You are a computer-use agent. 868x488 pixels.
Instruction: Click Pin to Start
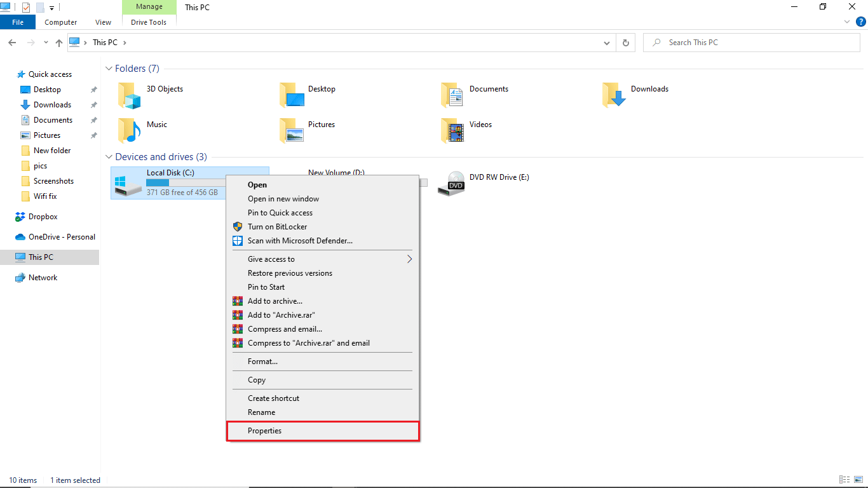tap(323, 287)
